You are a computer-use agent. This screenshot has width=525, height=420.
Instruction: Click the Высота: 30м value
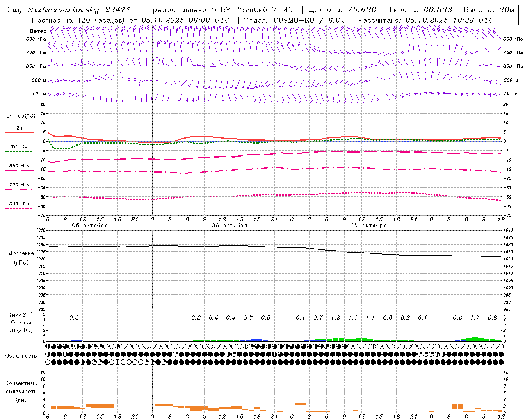pyautogui.click(x=489, y=10)
